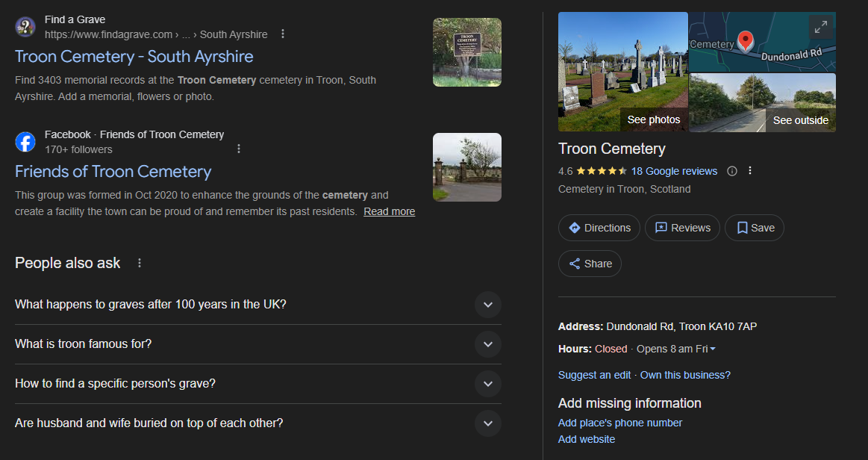The image size is (868, 460).
Task: Expand "Are husband and wife buried" question
Action: (487, 423)
